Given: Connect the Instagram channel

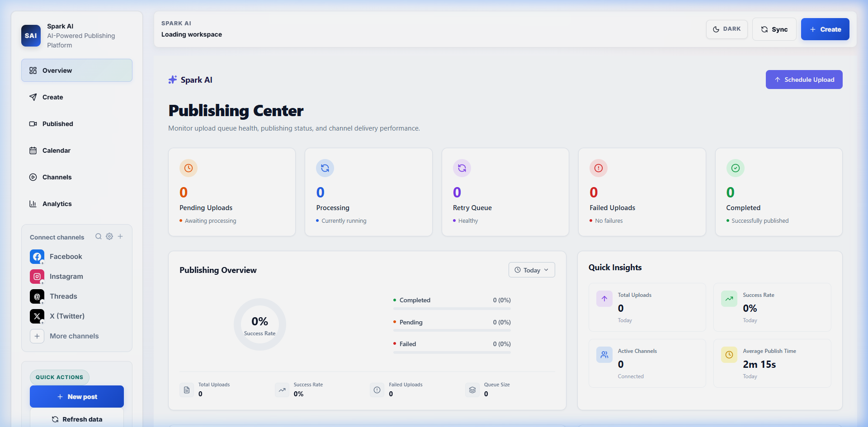Looking at the screenshot, I should (x=77, y=277).
